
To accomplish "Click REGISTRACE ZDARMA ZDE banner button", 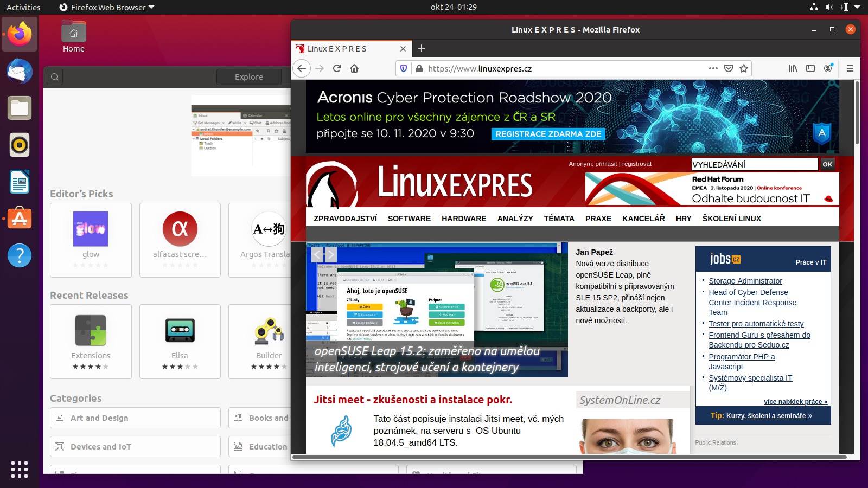I will click(x=548, y=134).
